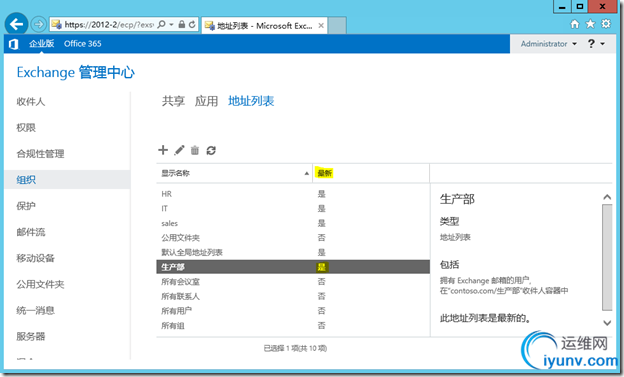Open 统一消息 in the left navigation
Viewport: 624px width, 377px height.
(x=35, y=310)
